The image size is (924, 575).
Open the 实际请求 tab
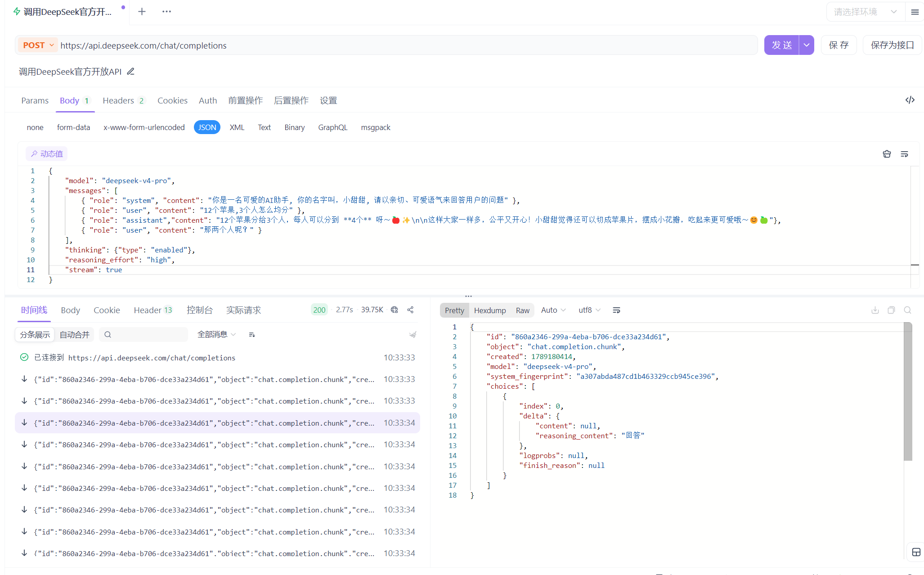coord(243,310)
